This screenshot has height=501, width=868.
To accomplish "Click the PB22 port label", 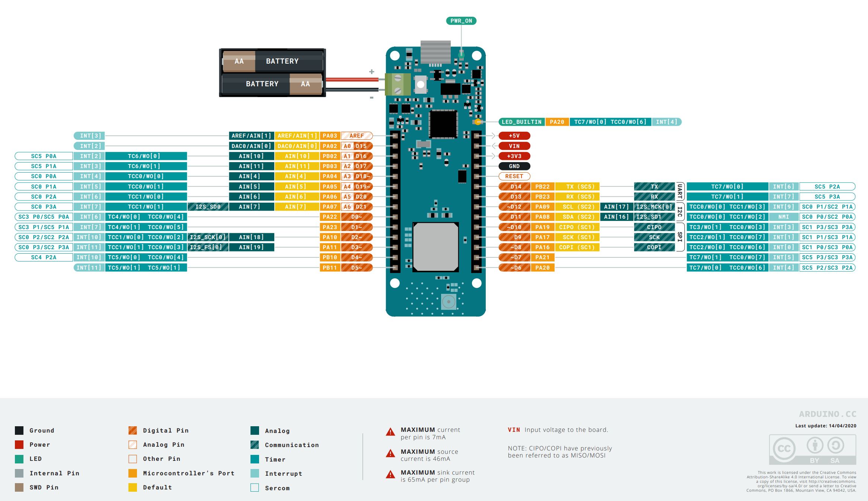I will tap(543, 187).
